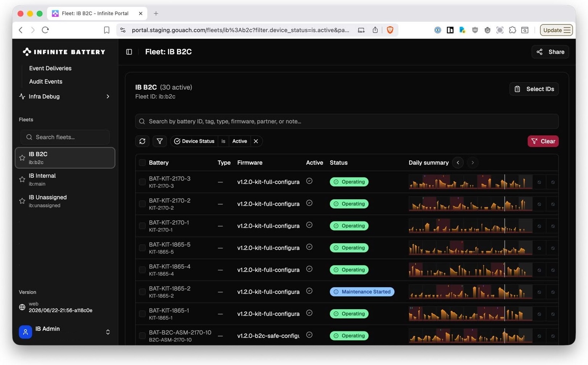This screenshot has height=365, width=588.
Task: Open BAT-KIT-1865-2 battery link
Action: [170, 289]
